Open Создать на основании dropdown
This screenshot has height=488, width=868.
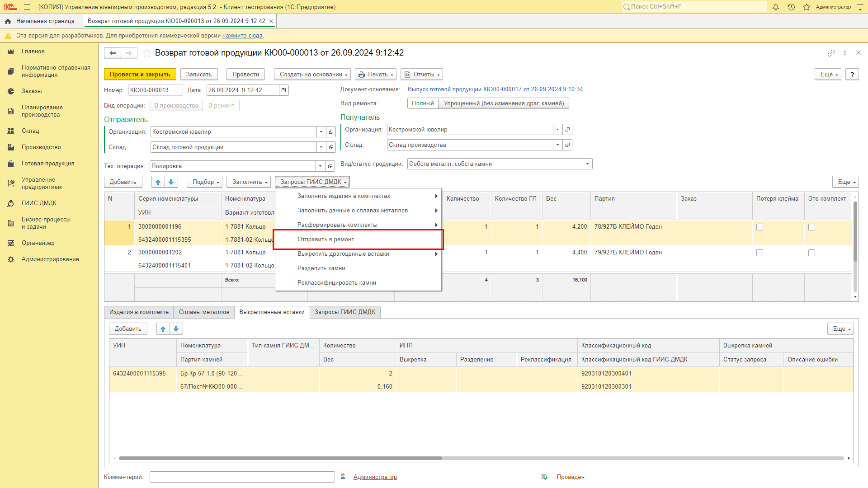click(x=312, y=75)
